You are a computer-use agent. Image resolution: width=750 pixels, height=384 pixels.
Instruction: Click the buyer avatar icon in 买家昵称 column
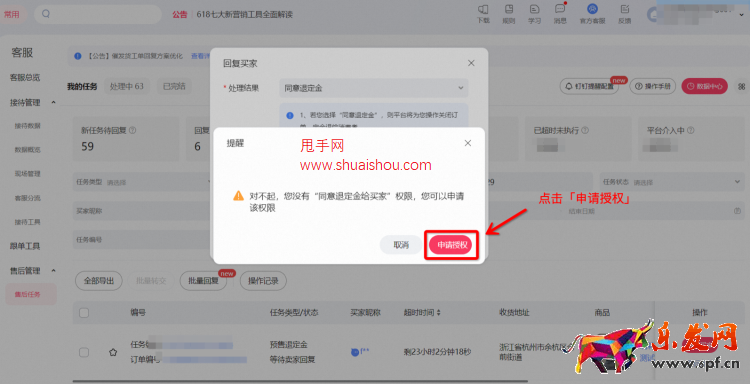pyautogui.click(x=355, y=352)
